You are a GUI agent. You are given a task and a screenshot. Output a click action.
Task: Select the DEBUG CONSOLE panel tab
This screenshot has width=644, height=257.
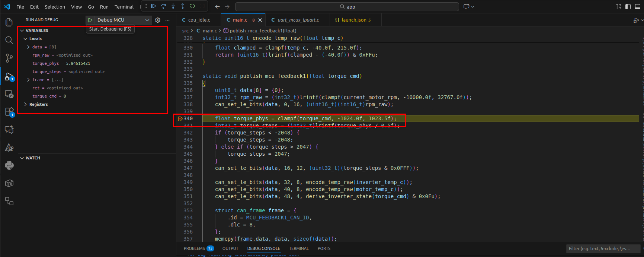pyautogui.click(x=263, y=248)
